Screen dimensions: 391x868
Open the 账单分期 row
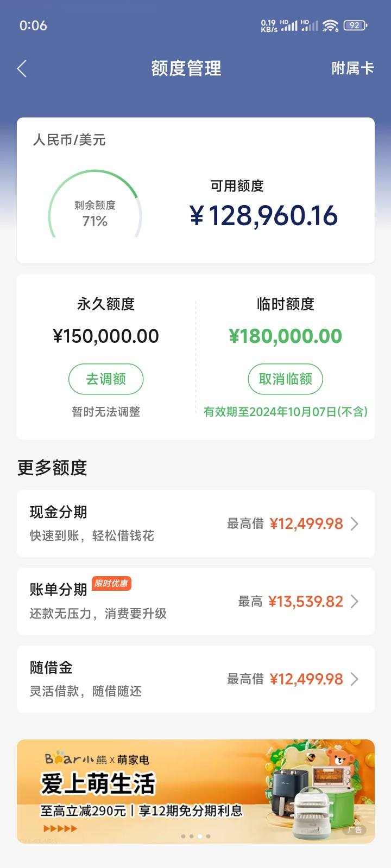coord(195,601)
